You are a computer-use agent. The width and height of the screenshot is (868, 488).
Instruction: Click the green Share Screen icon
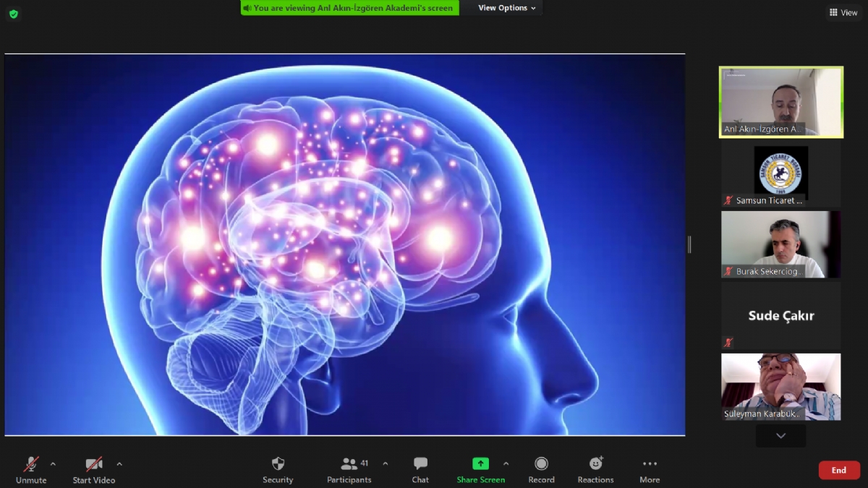point(480,464)
